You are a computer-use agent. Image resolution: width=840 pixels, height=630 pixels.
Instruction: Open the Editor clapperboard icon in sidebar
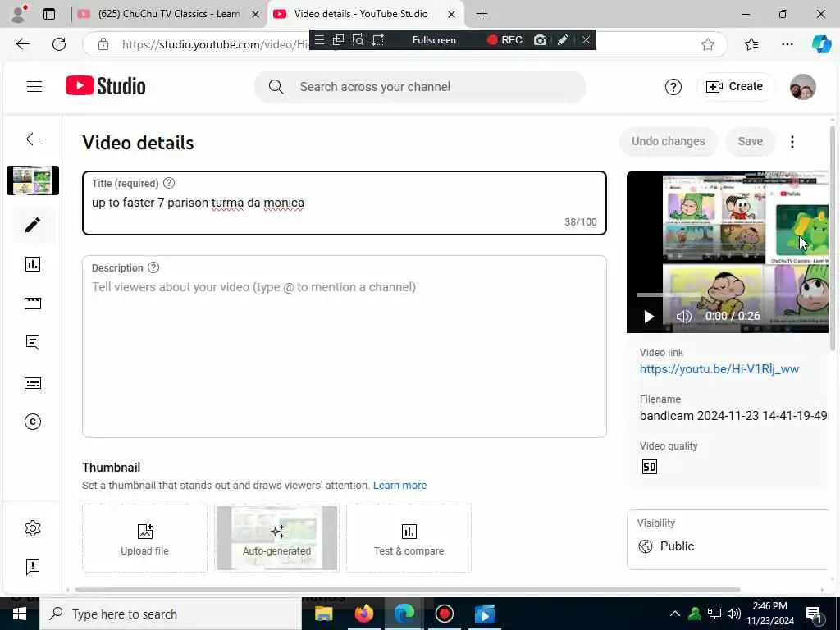pyautogui.click(x=33, y=304)
